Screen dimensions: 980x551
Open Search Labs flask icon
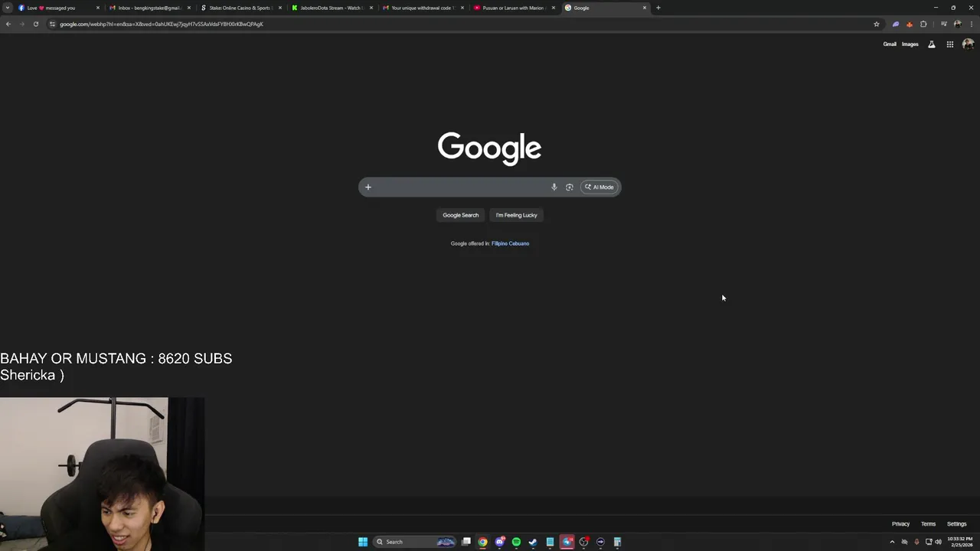pos(931,44)
